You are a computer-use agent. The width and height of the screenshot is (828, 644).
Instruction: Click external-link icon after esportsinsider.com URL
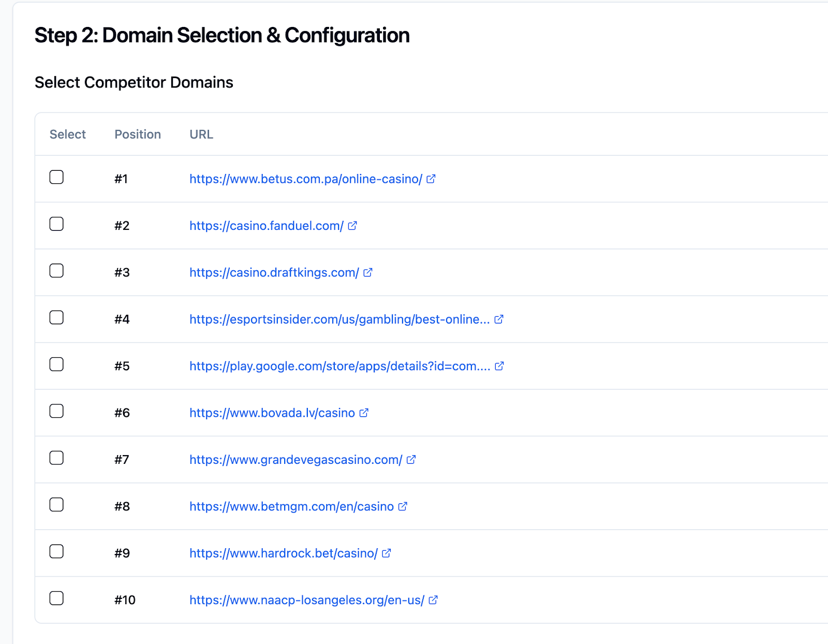point(499,319)
